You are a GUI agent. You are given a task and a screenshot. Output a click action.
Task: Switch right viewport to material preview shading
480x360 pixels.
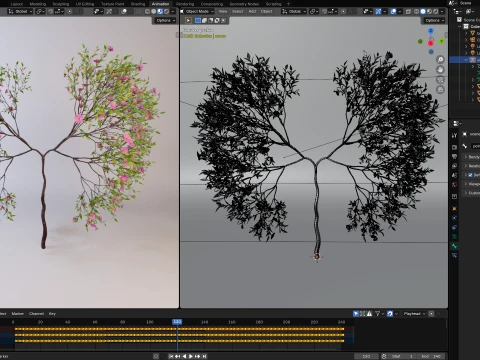429,11
